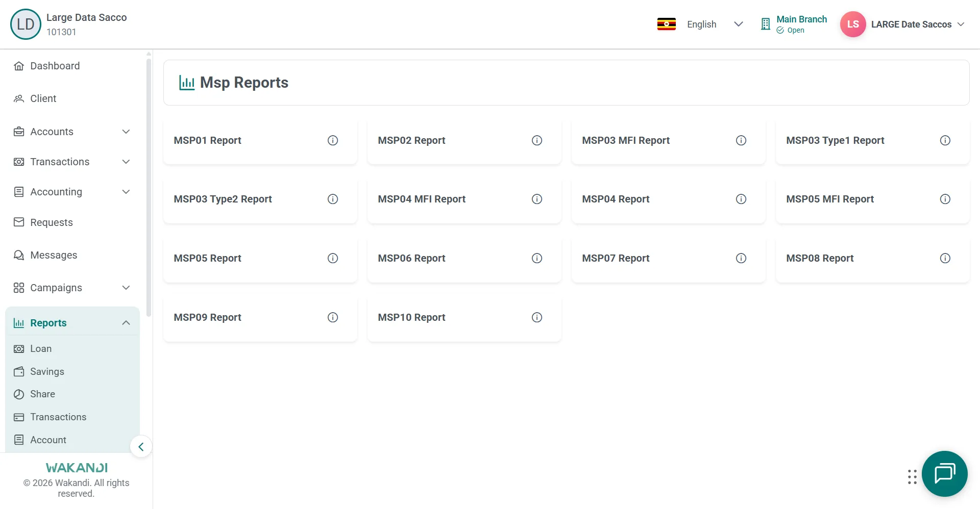Go to Dashboard in sidebar
The image size is (980, 509).
click(x=72, y=66)
